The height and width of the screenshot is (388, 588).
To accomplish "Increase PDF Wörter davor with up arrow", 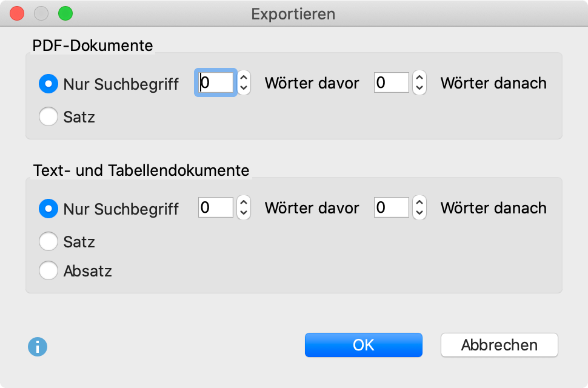I will click(x=244, y=77).
